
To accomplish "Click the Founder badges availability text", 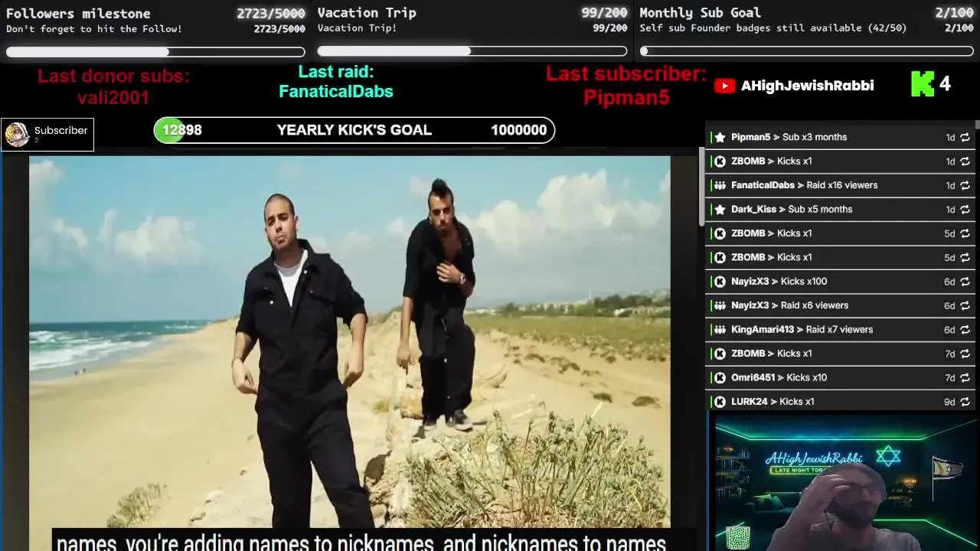I will pyautogui.click(x=773, y=28).
